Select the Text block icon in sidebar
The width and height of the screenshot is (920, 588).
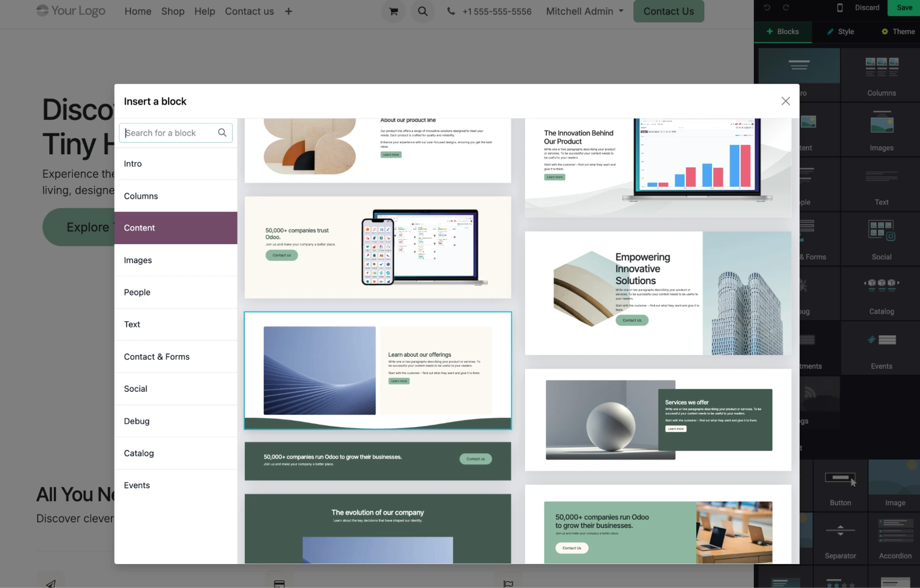pos(881,185)
